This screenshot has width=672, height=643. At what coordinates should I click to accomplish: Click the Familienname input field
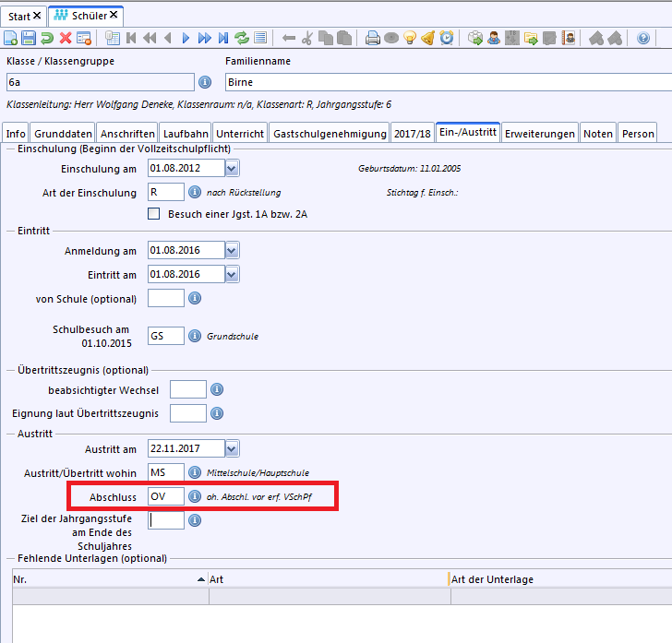click(449, 82)
